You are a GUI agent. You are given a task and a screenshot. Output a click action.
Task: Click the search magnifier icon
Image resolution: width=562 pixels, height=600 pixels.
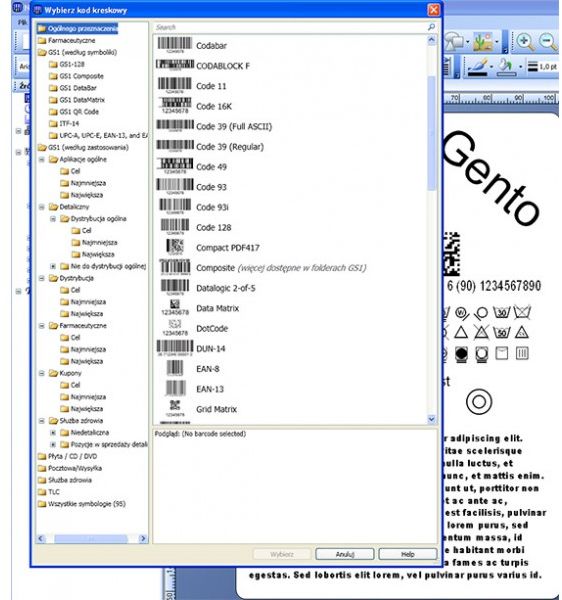pyautogui.click(x=431, y=27)
